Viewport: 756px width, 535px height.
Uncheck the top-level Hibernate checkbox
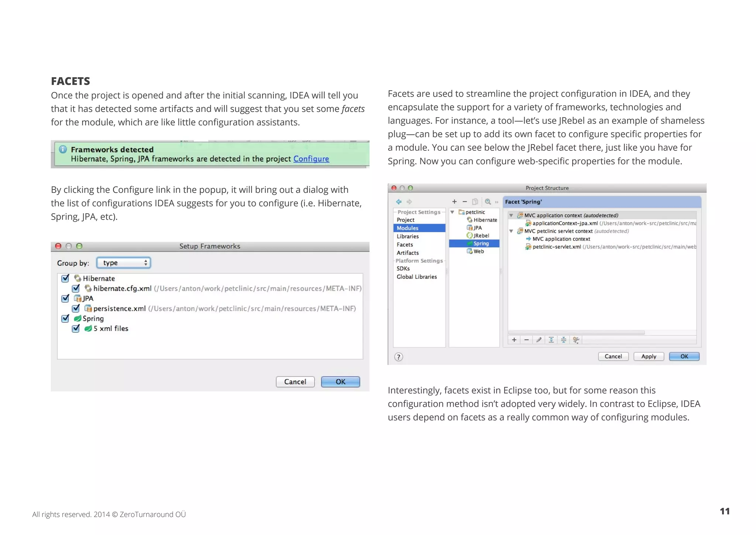[x=65, y=278]
